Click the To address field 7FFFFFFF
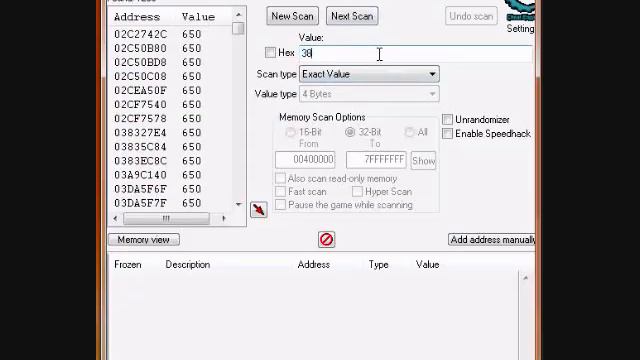Screen dimensions: 640x360 pyautogui.click(x=376, y=160)
